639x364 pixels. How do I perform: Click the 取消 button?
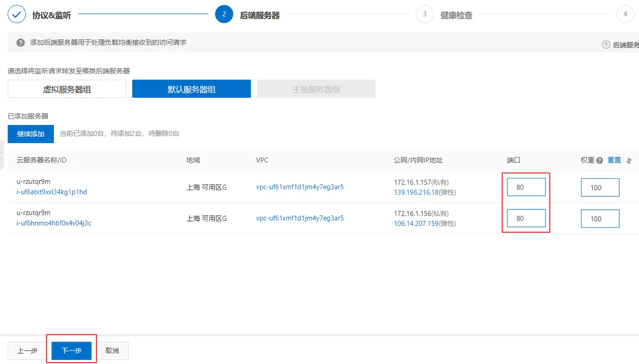coord(112,351)
